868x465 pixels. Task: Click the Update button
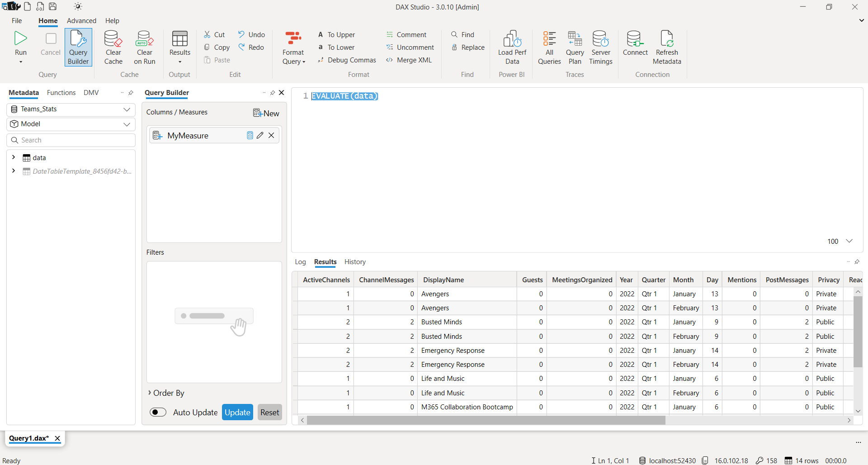[x=237, y=412]
